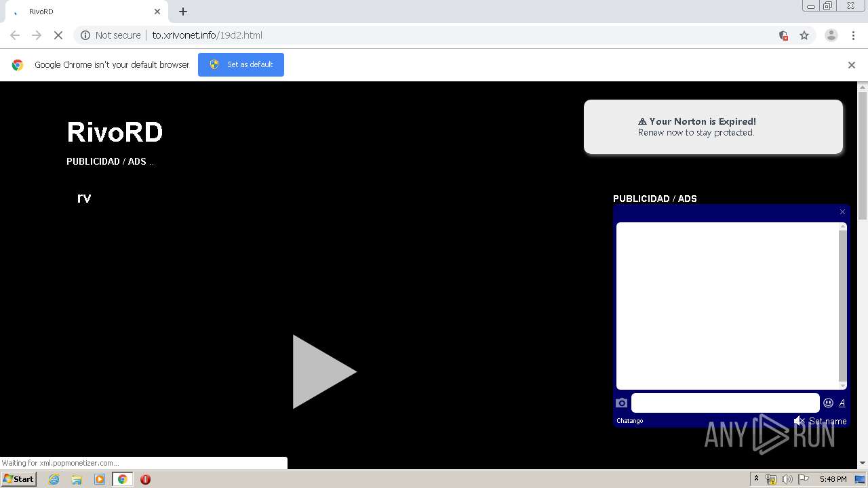868x488 pixels.
Task: Open the Action Center flag icon
Action: (x=804, y=479)
